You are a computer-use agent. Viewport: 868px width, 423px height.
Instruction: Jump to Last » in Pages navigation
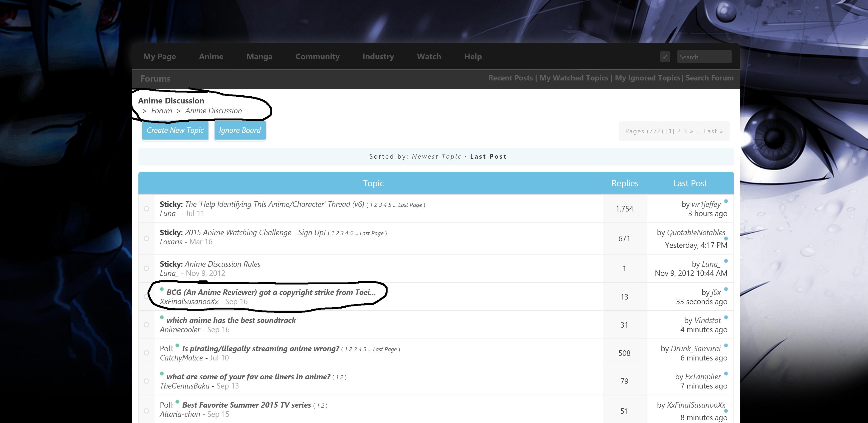(713, 131)
